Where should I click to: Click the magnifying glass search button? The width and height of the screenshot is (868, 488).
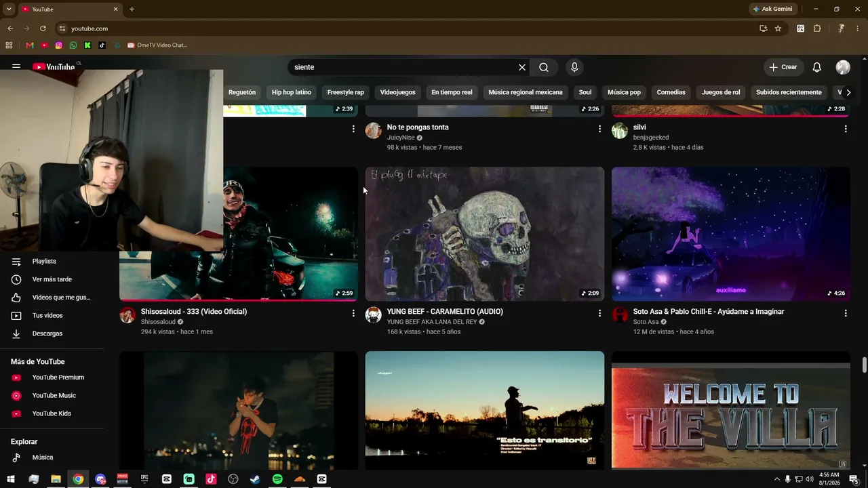pyautogui.click(x=544, y=67)
